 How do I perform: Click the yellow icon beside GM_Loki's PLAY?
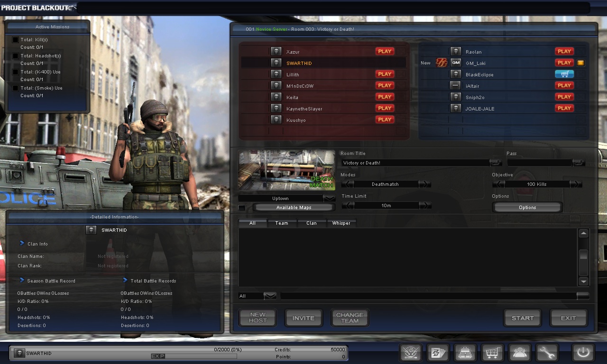click(580, 63)
